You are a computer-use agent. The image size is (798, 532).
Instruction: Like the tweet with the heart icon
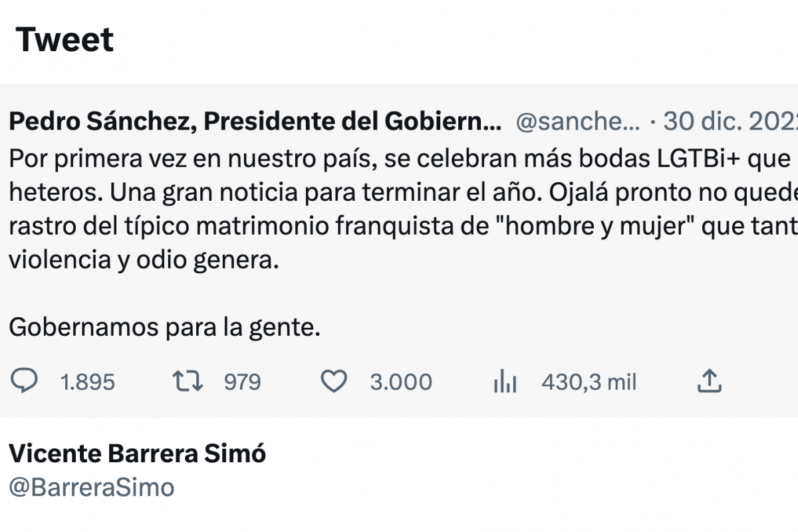[x=334, y=381]
